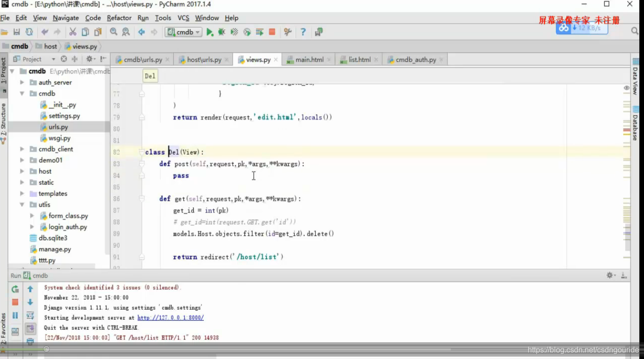The height and width of the screenshot is (359, 644).
Task: Expand the static folder
Action: [22, 182]
